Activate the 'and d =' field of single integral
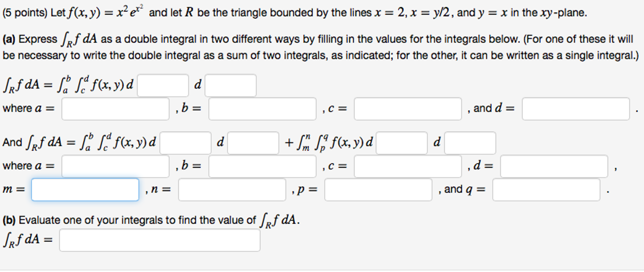Screen dimensions: 644x272 (576, 109)
